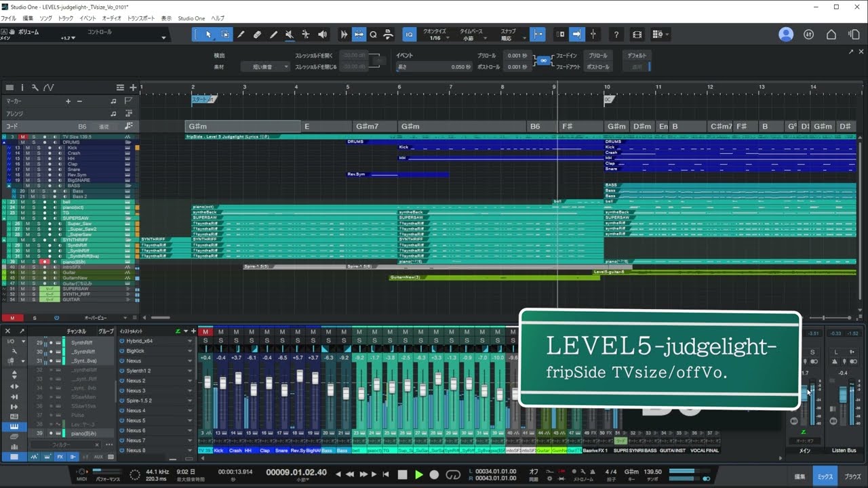Open the wrench options above tracks

tap(35, 87)
